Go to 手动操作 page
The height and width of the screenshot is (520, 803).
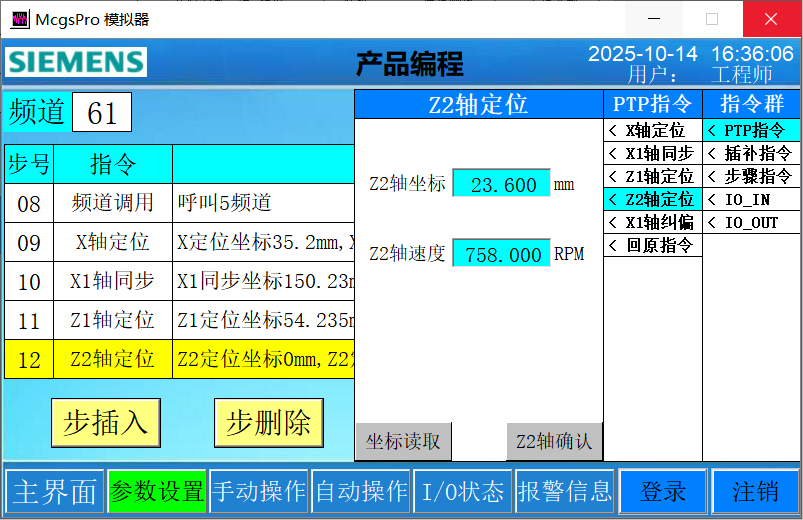tap(259, 491)
